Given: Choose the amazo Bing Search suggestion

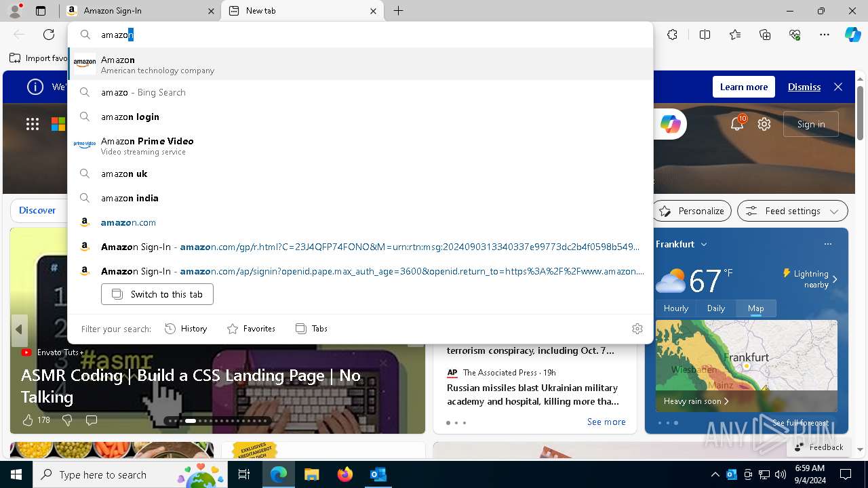Looking at the screenshot, I should (x=360, y=92).
